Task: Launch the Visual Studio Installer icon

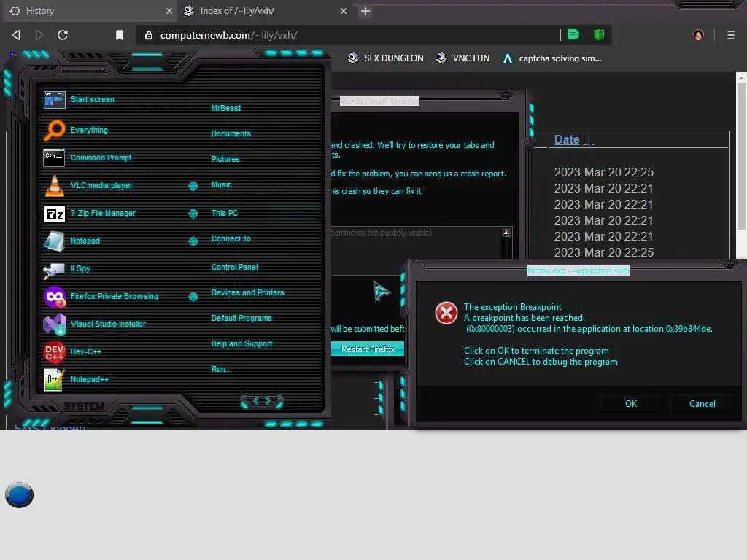Action: tap(55, 324)
